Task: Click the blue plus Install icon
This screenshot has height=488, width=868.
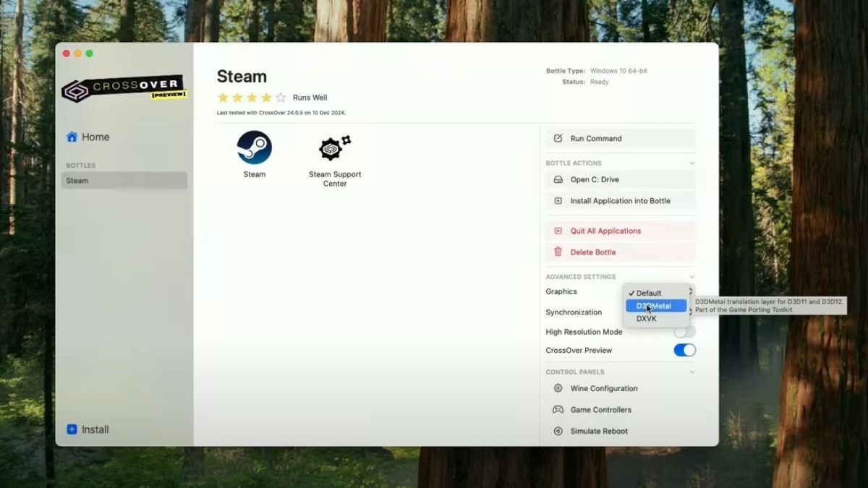Action: (x=72, y=429)
